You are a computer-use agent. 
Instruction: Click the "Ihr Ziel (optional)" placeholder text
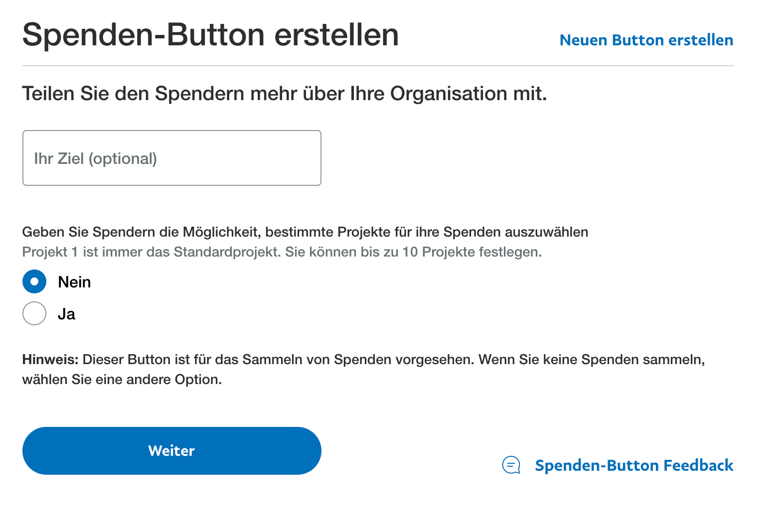(95, 159)
